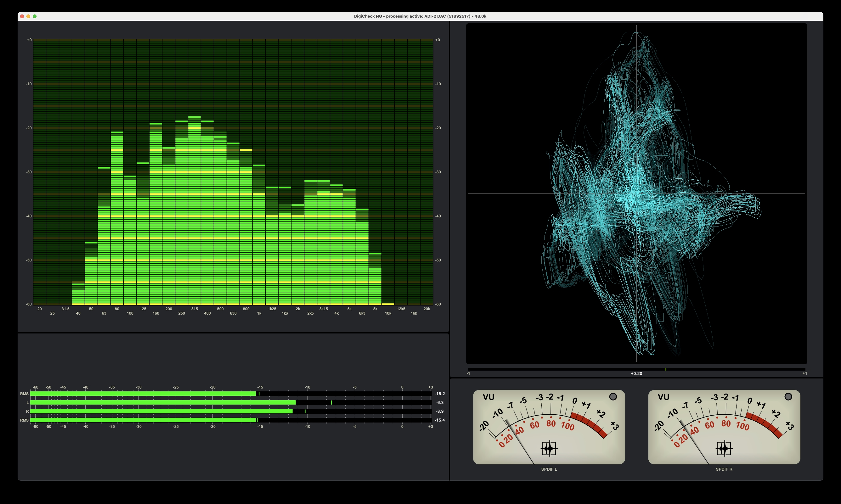Click the 400 frequency label
This screenshot has height=504, width=841.
pos(207,313)
